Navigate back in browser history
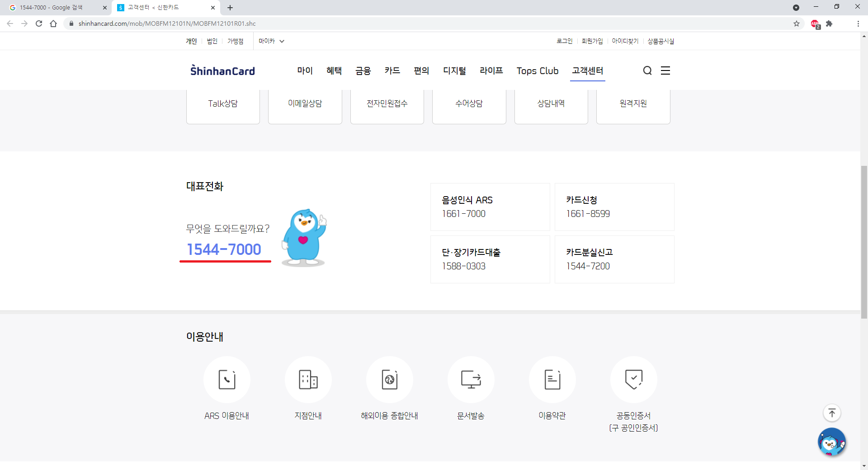868x470 pixels. coord(10,23)
